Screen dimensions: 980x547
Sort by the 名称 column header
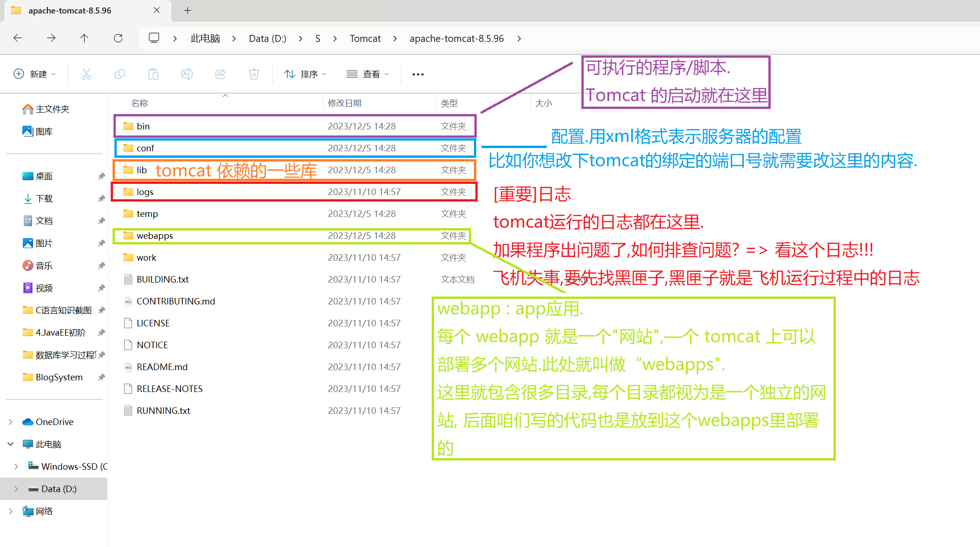coord(140,103)
